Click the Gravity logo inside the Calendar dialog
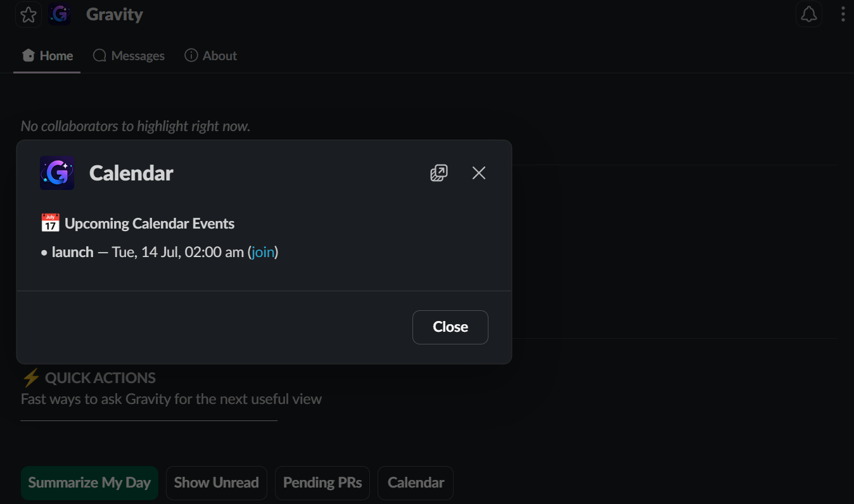Screen dimensions: 854x504 tap(57, 173)
